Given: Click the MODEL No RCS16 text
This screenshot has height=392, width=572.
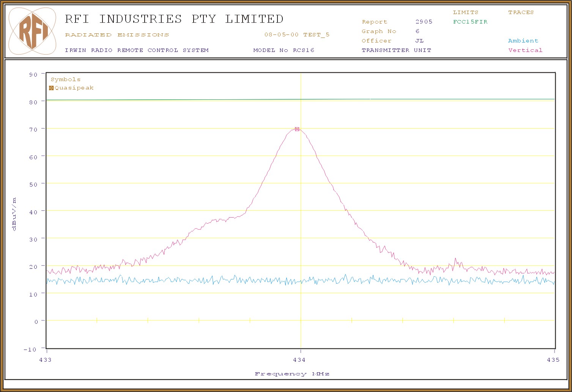Looking at the screenshot, I should point(284,50).
